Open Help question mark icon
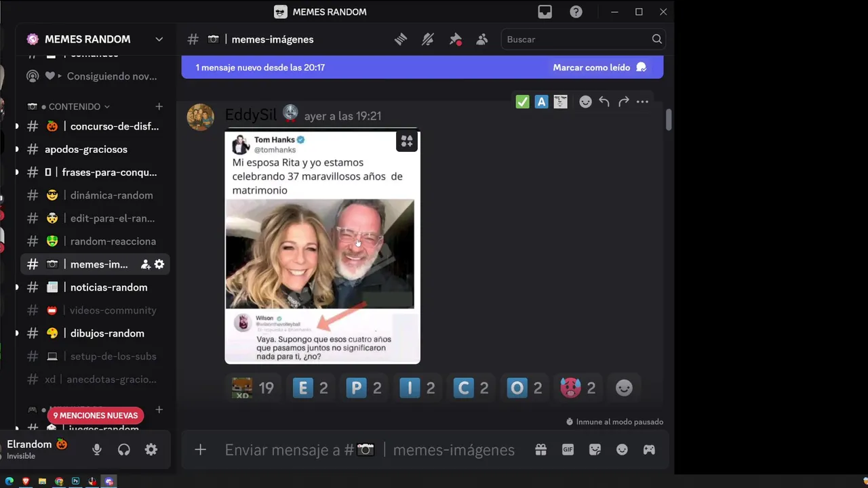Screen dimensions: 868x488 576,12
